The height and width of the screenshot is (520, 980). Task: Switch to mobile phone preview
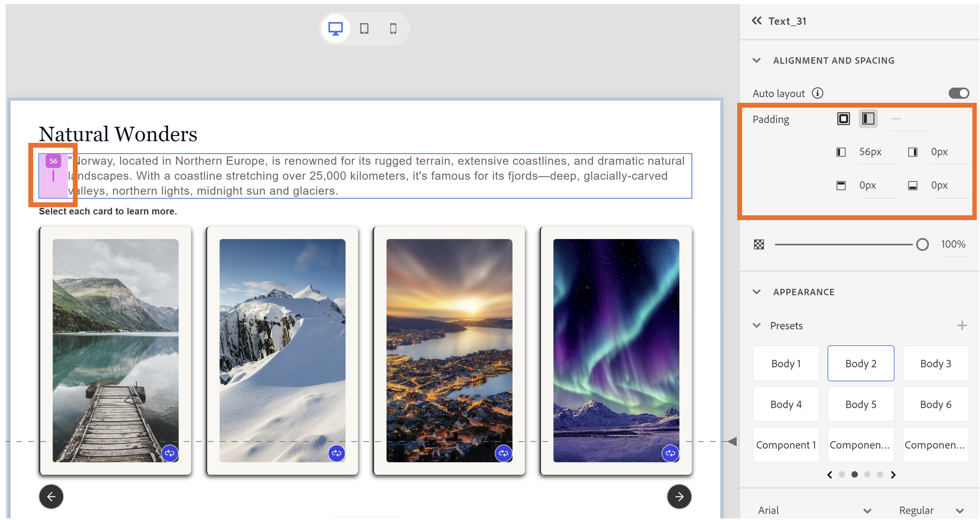tap(393, 29)
